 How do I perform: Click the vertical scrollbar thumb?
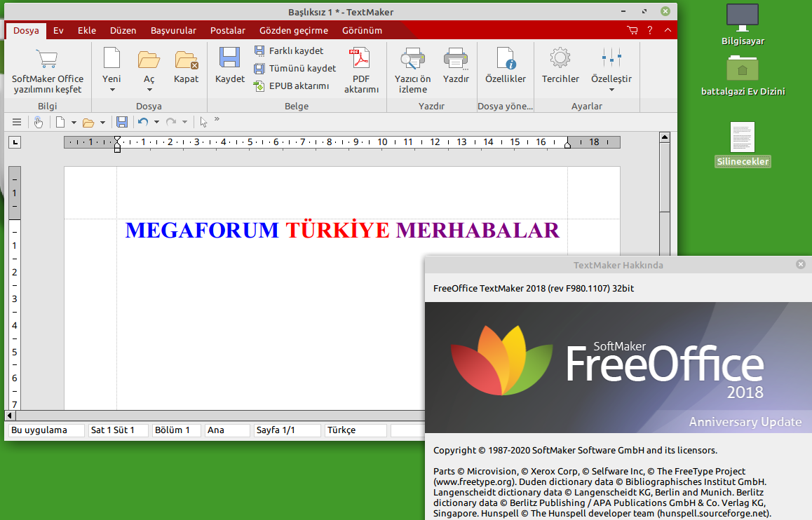[665, 177]
